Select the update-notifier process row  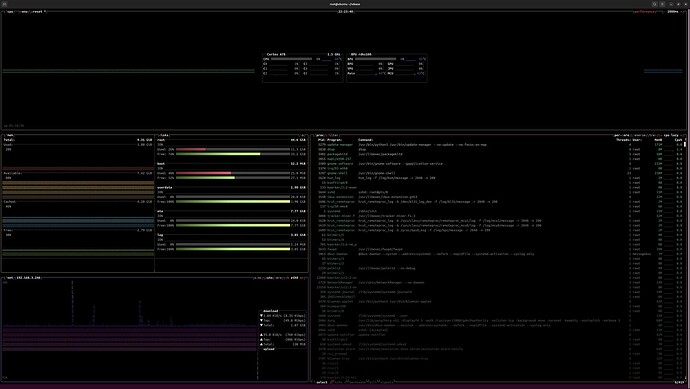499,334
